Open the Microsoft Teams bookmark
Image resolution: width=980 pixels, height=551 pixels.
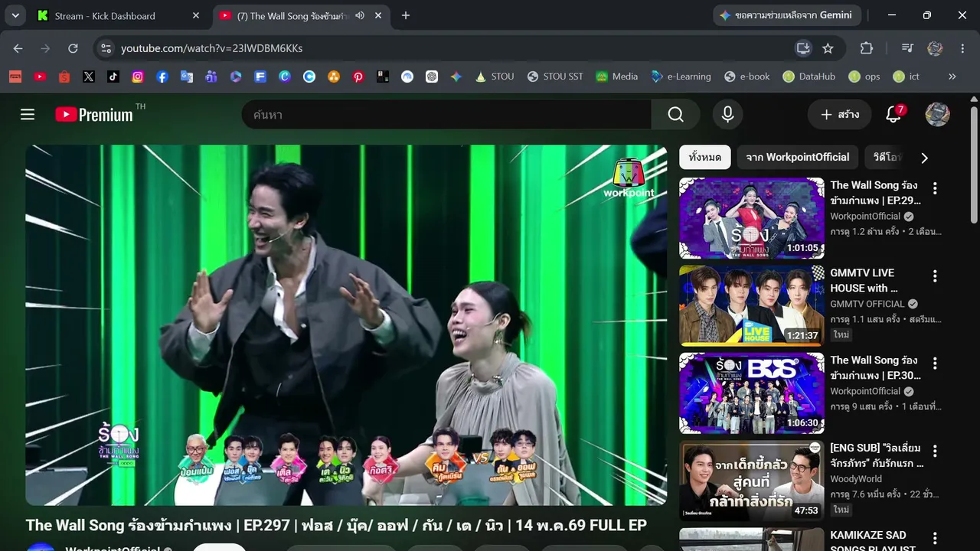tap(211, 77)
